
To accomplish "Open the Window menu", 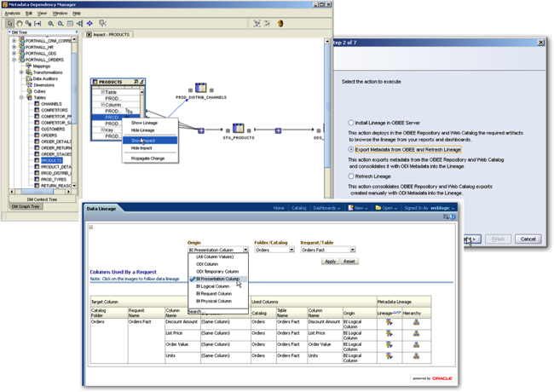I will (60, 13).
